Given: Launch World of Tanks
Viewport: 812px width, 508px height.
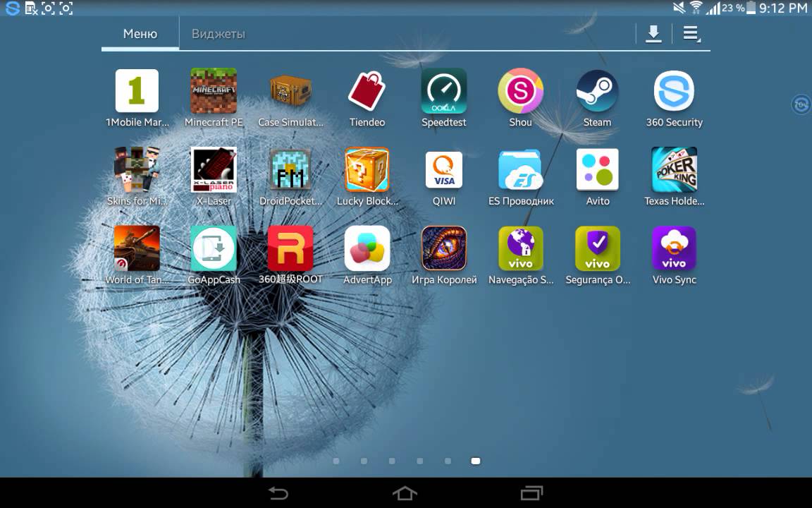Looking at the screenshot, I should [x=137, y=248].
